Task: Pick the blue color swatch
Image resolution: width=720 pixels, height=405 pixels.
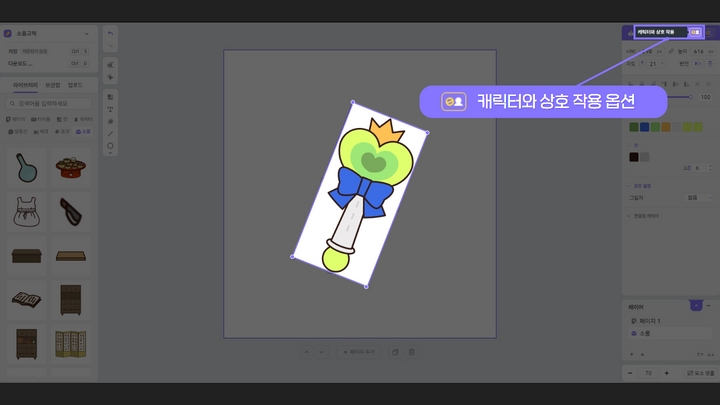Action: pos(643,127)
